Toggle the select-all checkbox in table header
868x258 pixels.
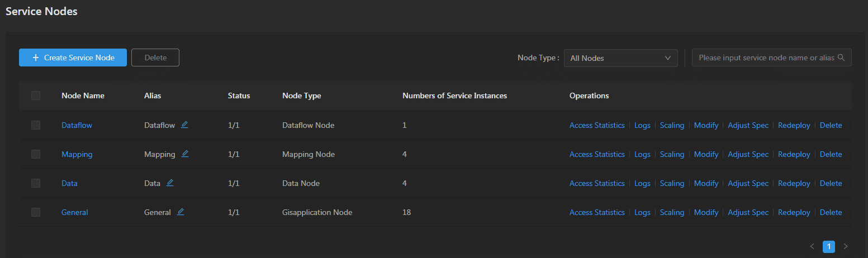[x=36, y=95]
